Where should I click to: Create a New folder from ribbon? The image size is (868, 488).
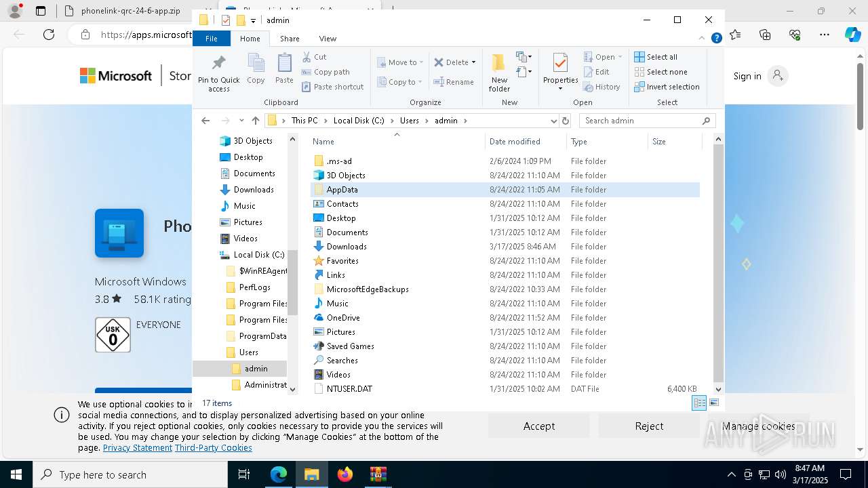click(x=499, y=73)
